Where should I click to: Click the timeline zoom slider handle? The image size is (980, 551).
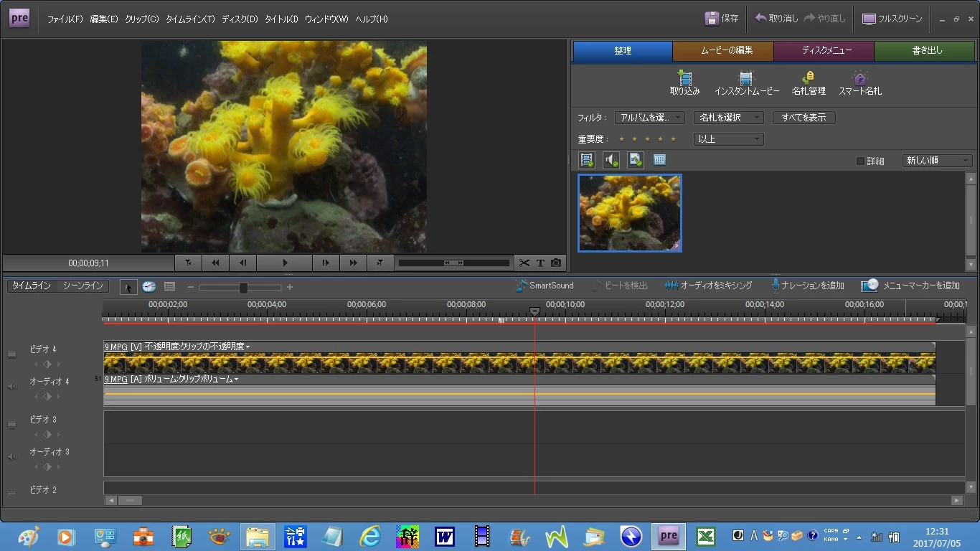(243, 288)
